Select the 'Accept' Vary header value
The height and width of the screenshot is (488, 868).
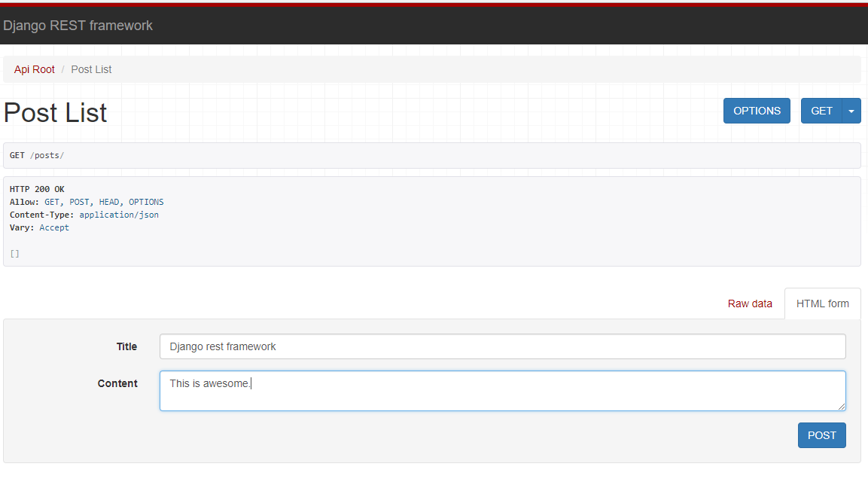click(54, 227)
